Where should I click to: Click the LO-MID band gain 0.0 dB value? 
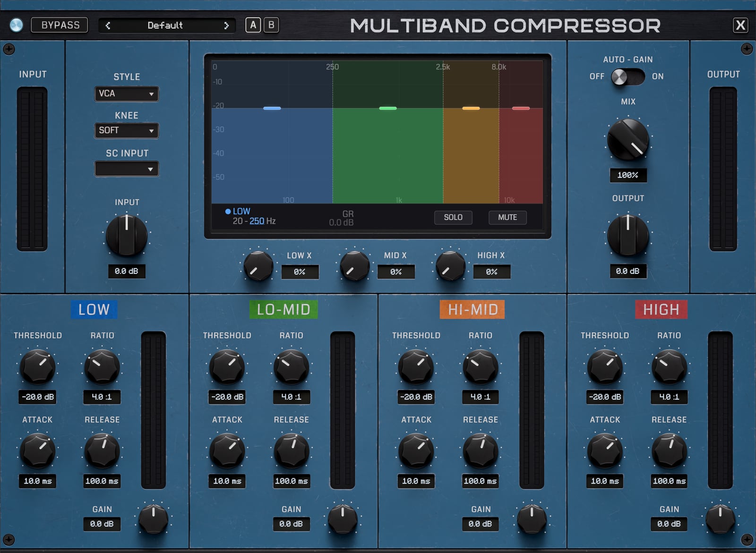tap(292, 524)
